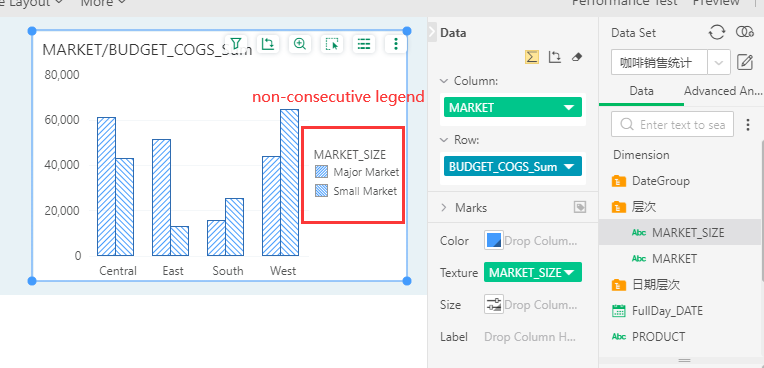The width and height of the screenshot is (764, 368).
Task: Expand the Marks section
Action: pyautogui.click(x=443, y=208)
